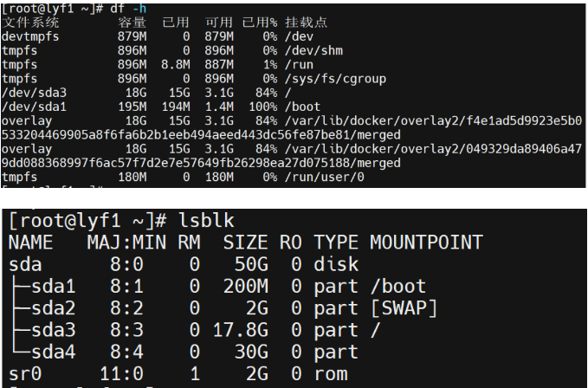Viewport: 588px width, 388px height.
Task: Click the [SWAP] mountpoint
Action: [x=404, y=308]
